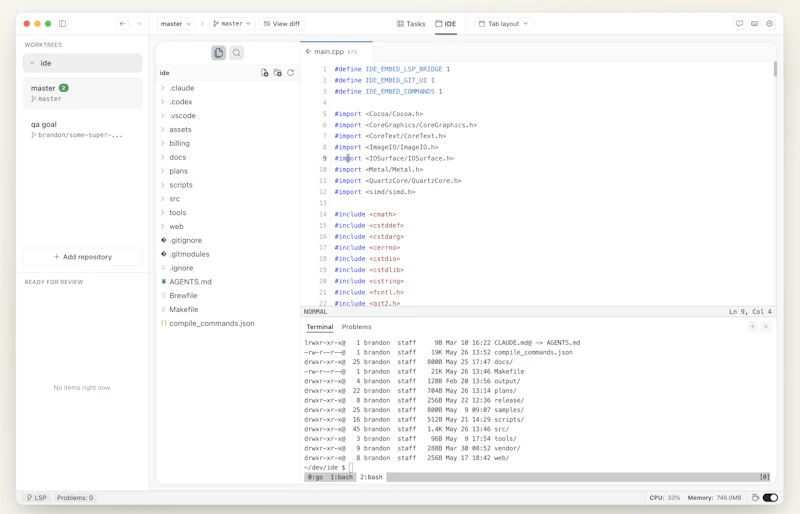Switch to the IDE view
Screen dimensions: 800x514
click(x=446, y=23)
